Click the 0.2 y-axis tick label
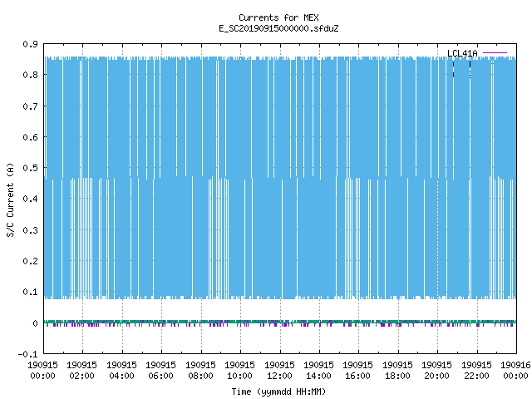This screenshot has width=532, height=399. click(31, 261)
